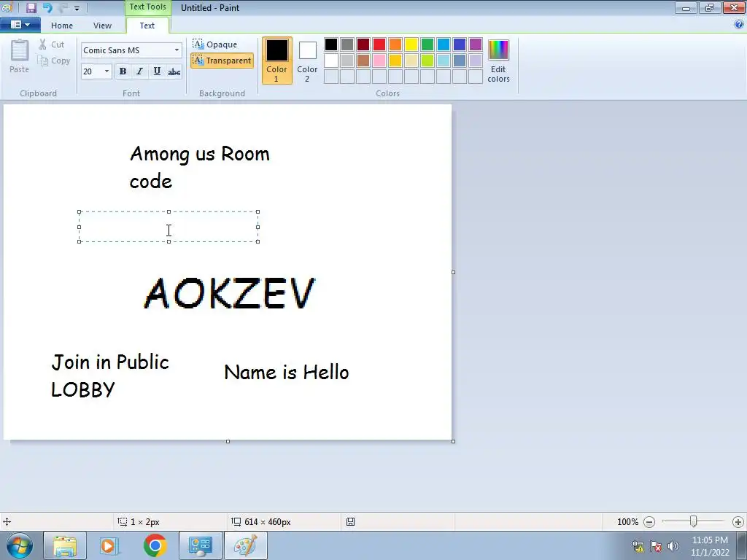The width and height of the screenshot is (747, 560).
Task: Click the volume speaker tray icon
Action: tap(673, 545)
